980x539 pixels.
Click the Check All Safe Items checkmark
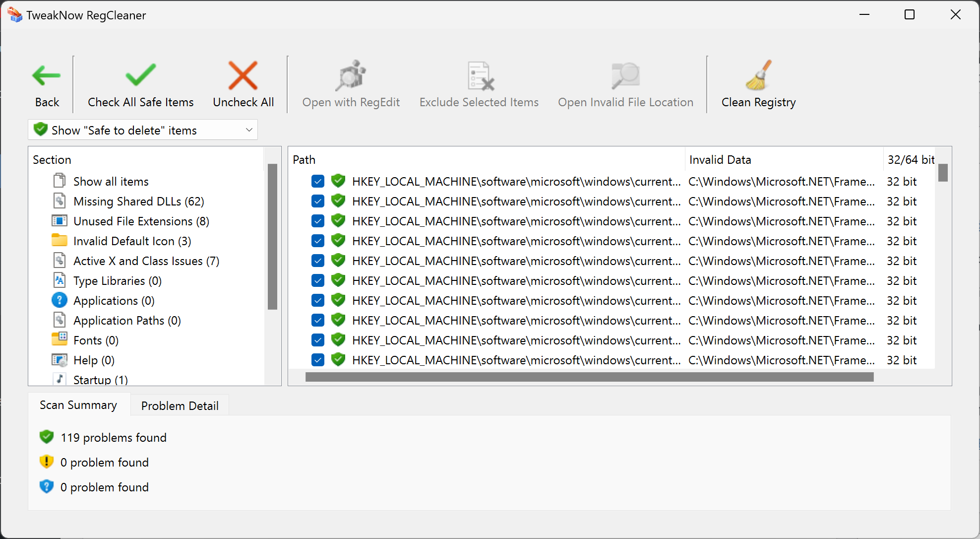(x=141, y=75)
